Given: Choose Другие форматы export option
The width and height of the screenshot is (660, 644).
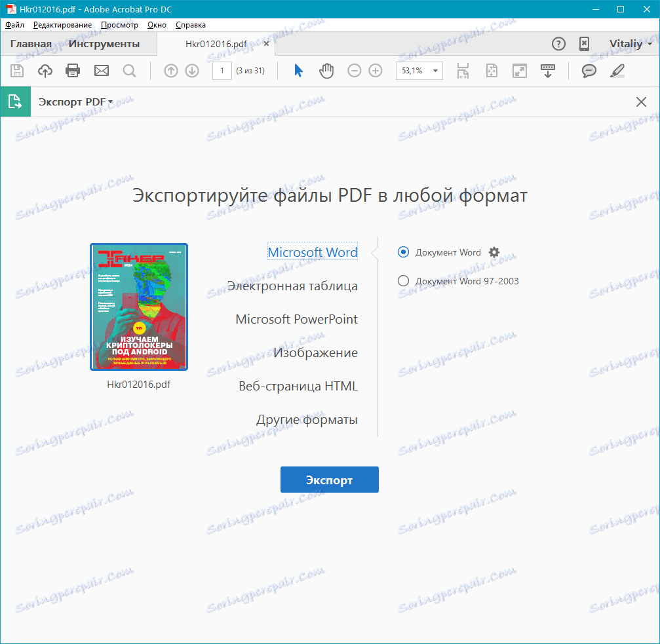Looking at the screenshot, I should [x=307, y=419].
